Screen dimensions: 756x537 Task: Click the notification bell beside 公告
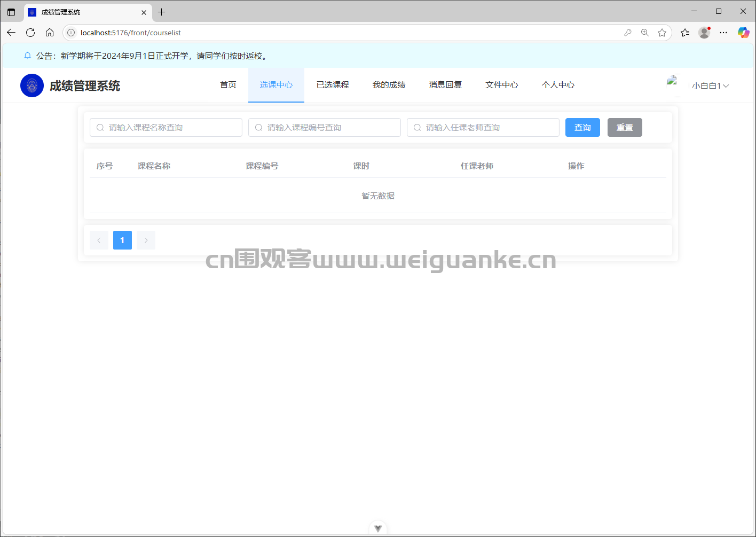[27, 55]
